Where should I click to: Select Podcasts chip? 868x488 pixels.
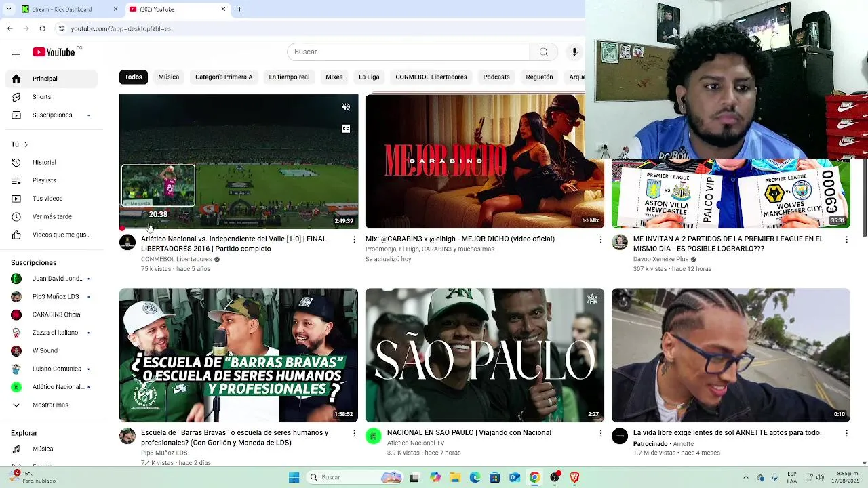pyautogui.click(x=496, y=77)
